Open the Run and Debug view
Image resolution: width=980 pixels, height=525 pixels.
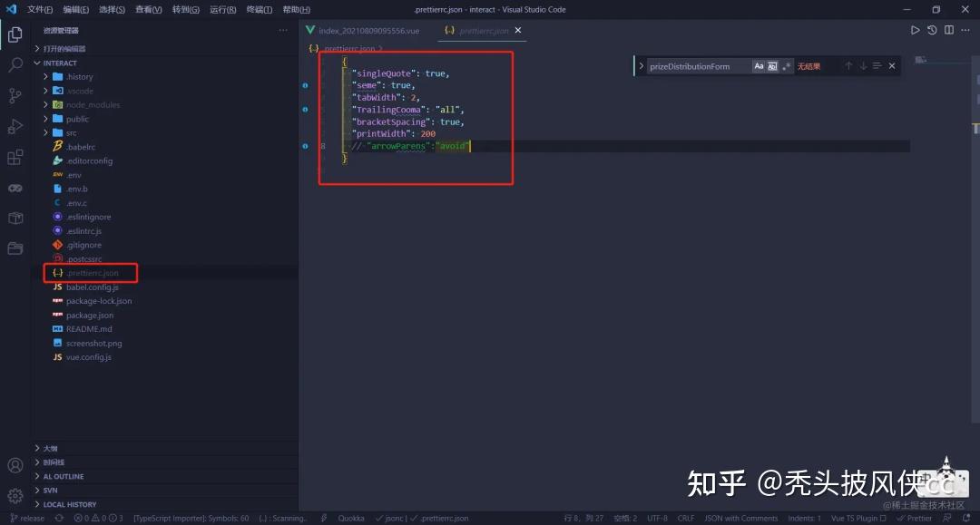pos(15,126)
